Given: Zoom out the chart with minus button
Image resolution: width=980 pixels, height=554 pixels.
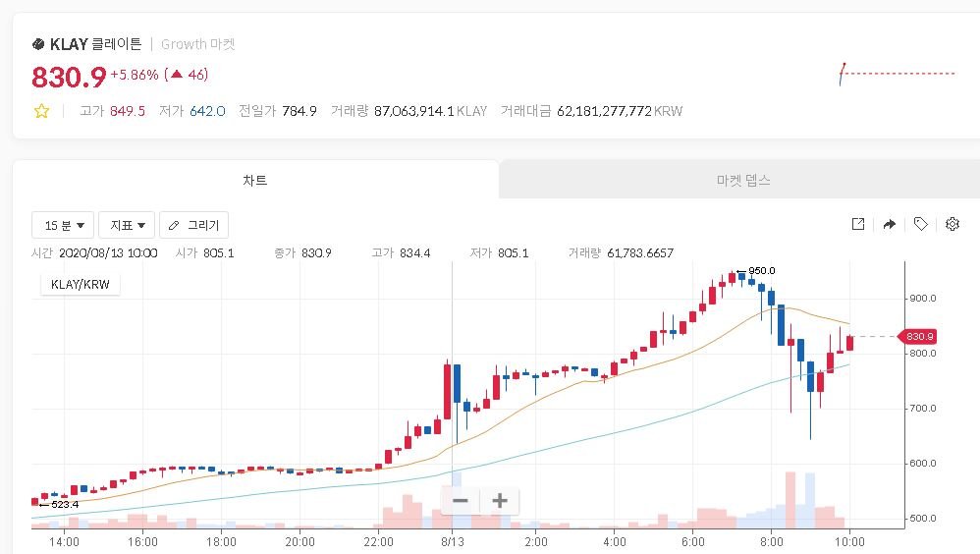Looking at the screenshot, I should (461, 501).
